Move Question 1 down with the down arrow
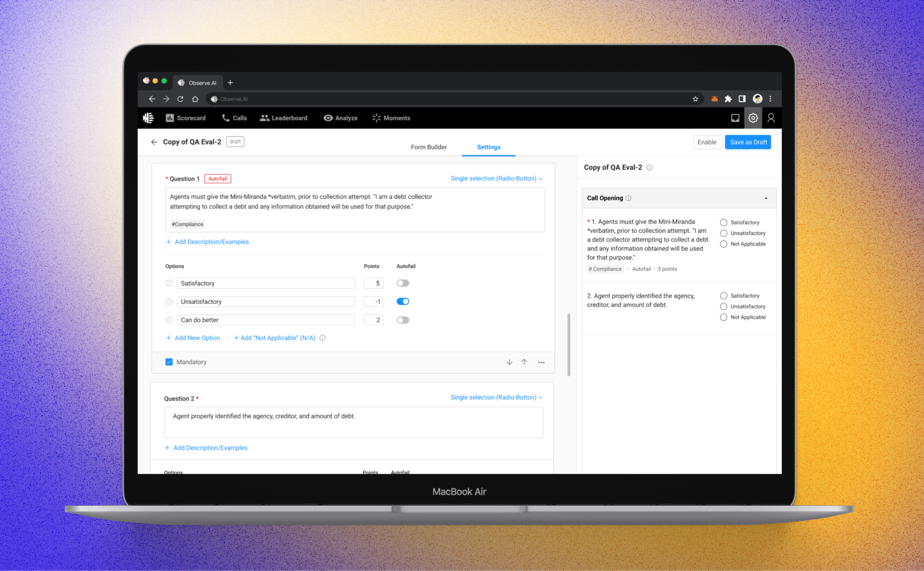The width and height of the screenshot is (924, 571). (x=509, y=362)
